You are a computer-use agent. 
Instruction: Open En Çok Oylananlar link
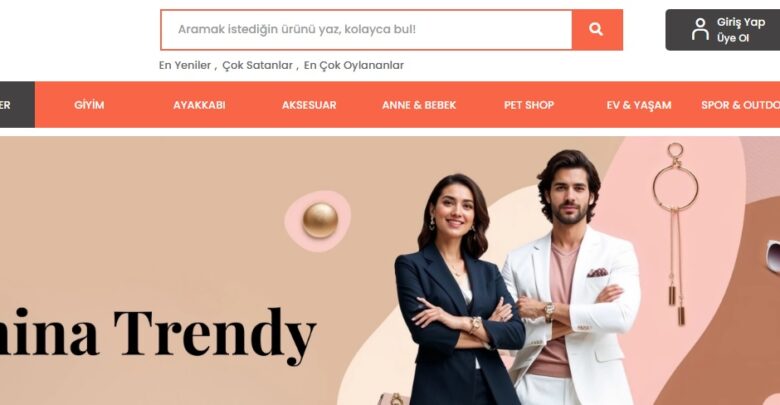tap(354, 65)
